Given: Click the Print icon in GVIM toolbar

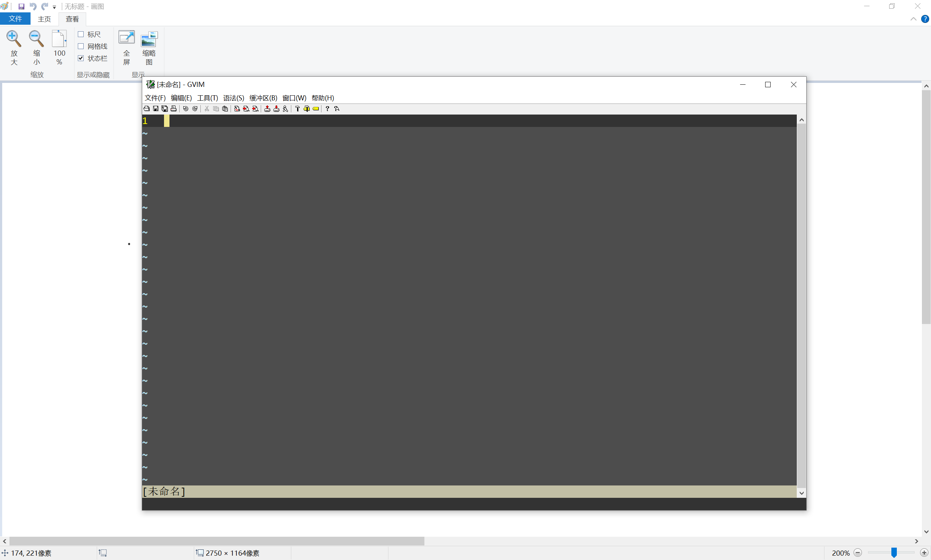Looking at the screenshot, I should tap(173, 109).
